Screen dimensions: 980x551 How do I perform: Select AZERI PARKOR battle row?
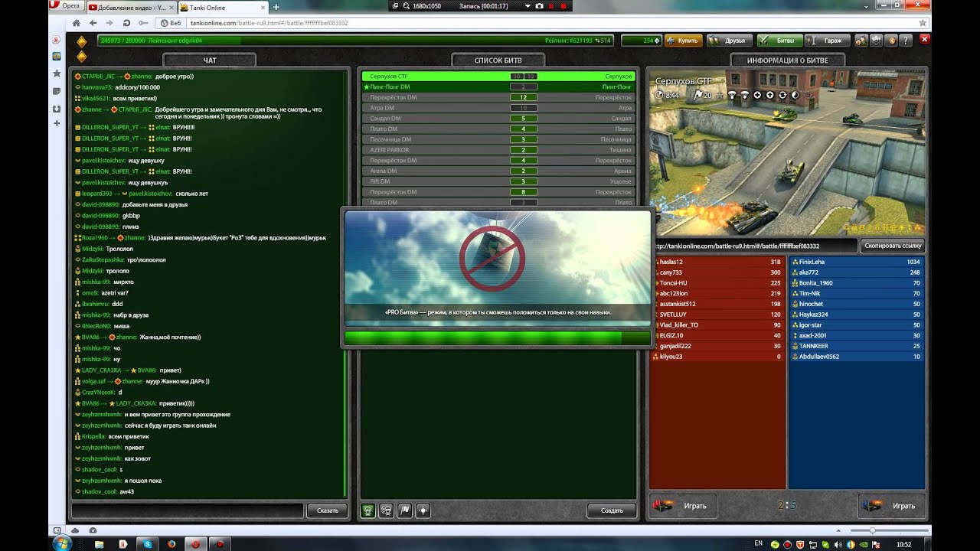pyautogui.click(x=498, y=150)
